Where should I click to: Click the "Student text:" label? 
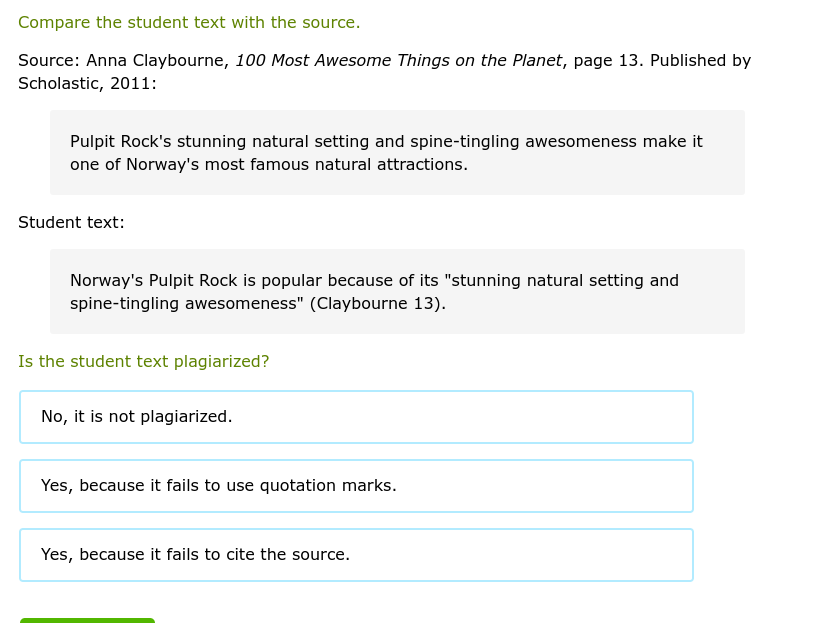coord(71,222)
